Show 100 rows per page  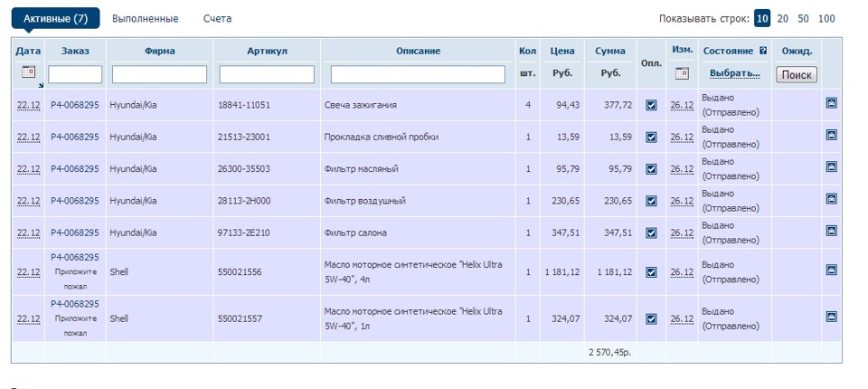[x=826, y=18]
